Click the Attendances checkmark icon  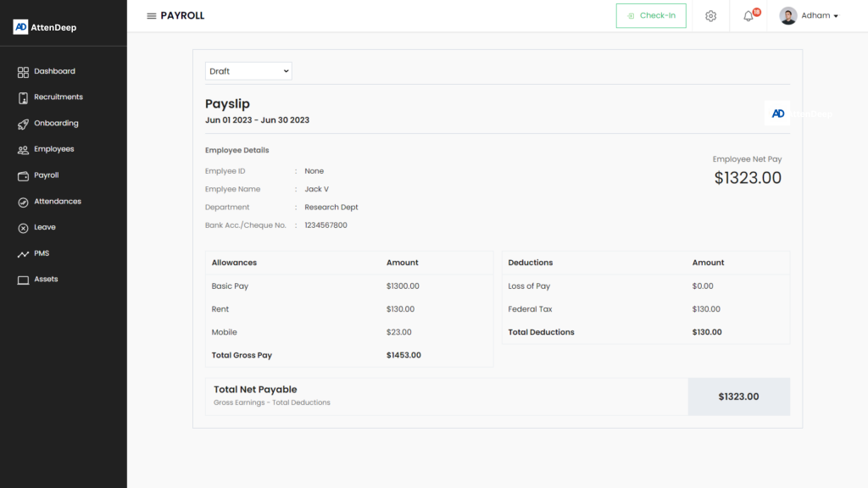(x=23, y=202)
